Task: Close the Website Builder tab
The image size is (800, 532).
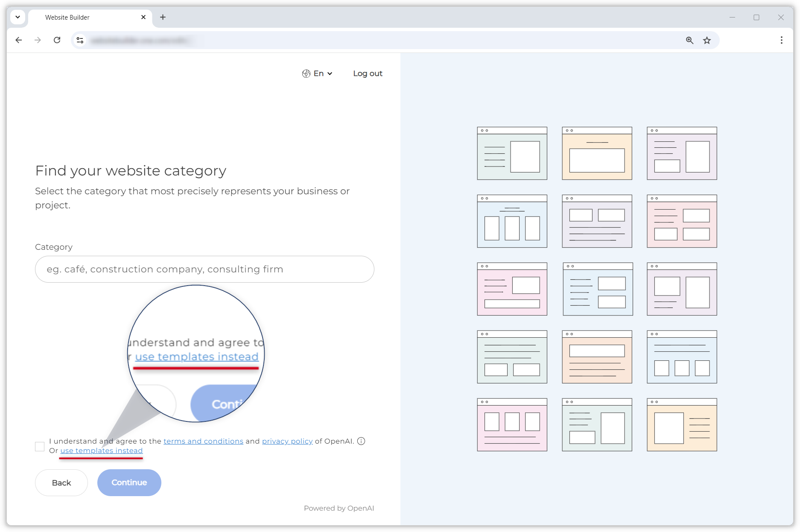Action: tap(143, 17)
